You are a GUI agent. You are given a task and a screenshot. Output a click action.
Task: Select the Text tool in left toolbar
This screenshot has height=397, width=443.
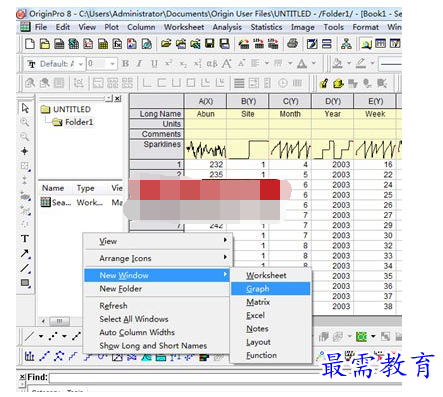point(25,239)
